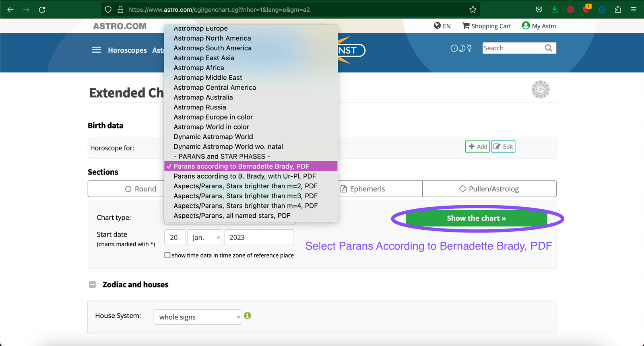Open the site hamburger navigation menu
This screenshot has width=644, height=346.
96,50
